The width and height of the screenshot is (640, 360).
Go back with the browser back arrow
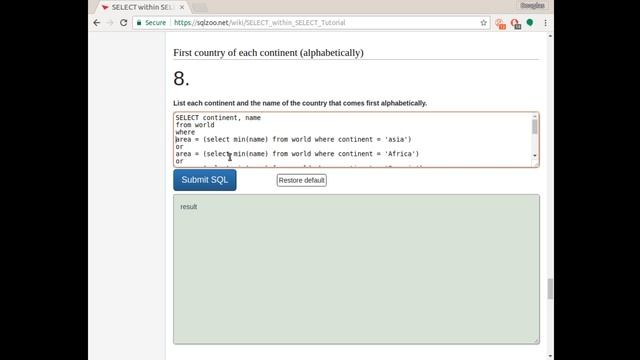coord(97,23)
